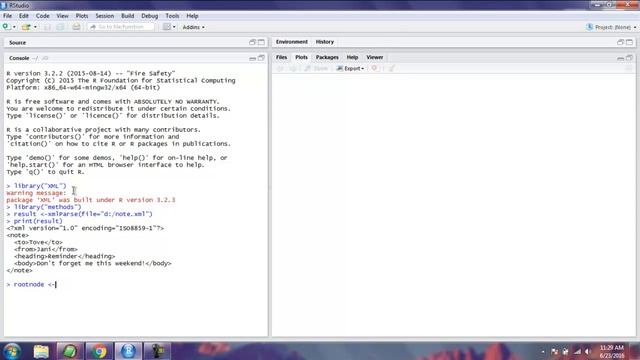Click the RStudio taskbar icon

point(128,351)
